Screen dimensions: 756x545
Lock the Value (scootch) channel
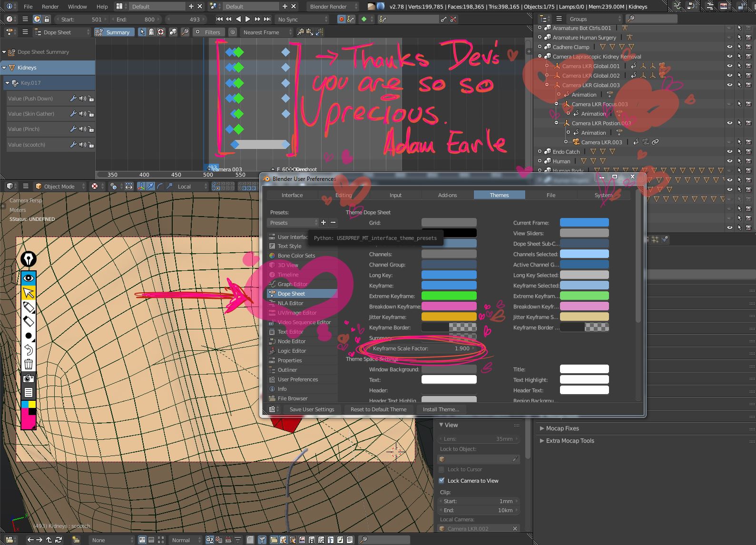pyautogui.click(x=91, y=145)
